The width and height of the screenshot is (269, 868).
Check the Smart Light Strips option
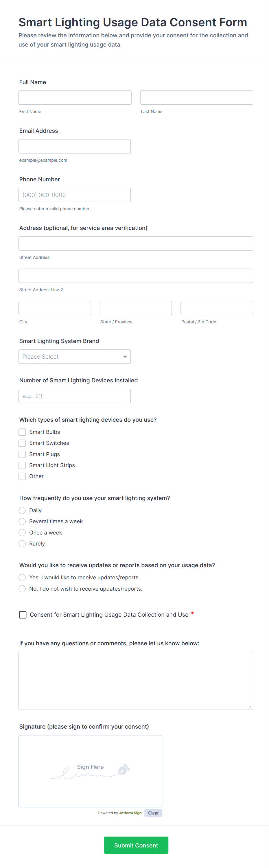coord(22,465)
